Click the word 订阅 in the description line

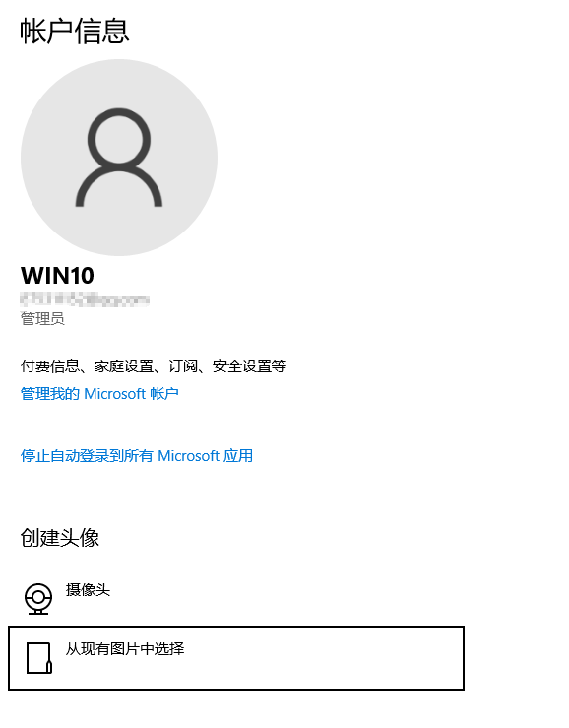pyautogui.click(x=183, y=366)
